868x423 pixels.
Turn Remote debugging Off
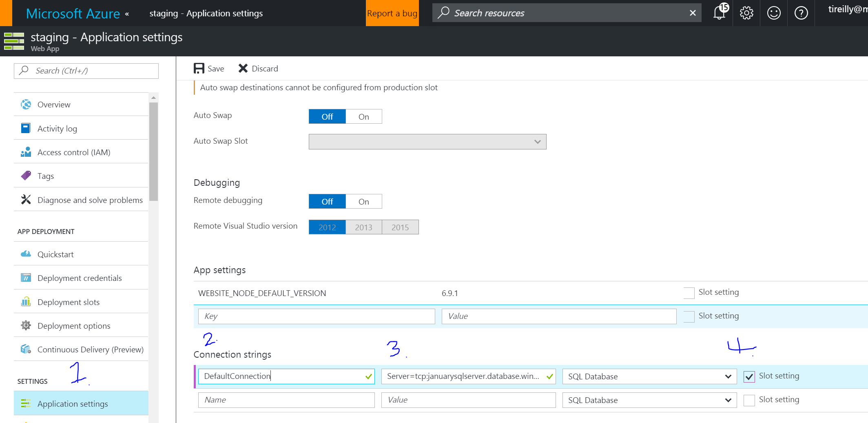327,201
